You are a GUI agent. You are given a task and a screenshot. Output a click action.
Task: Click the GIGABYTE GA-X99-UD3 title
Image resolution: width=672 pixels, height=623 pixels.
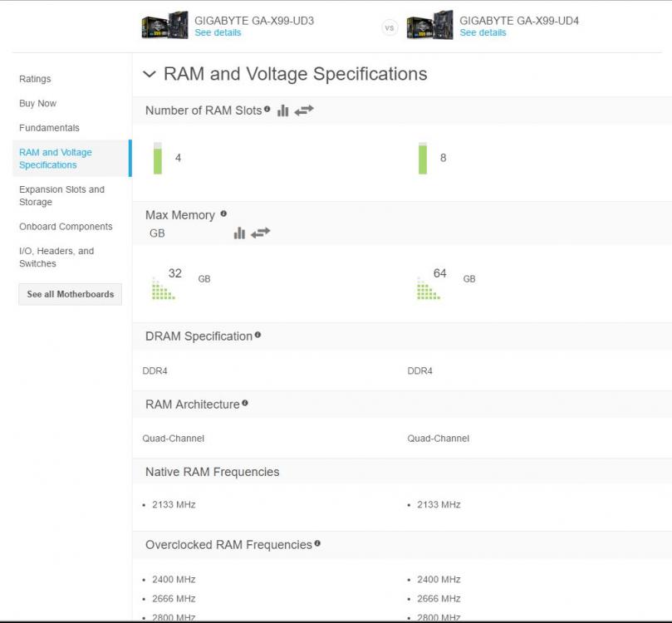[254, 21]
